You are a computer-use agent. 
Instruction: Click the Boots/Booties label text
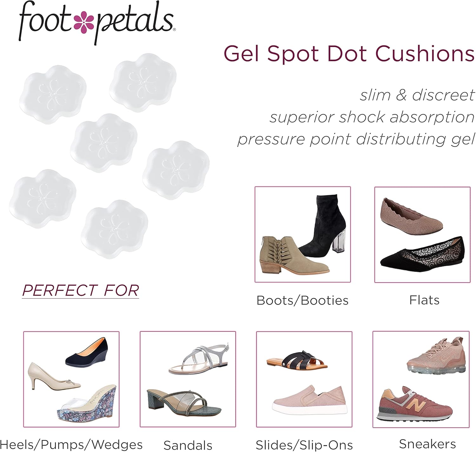302,300
